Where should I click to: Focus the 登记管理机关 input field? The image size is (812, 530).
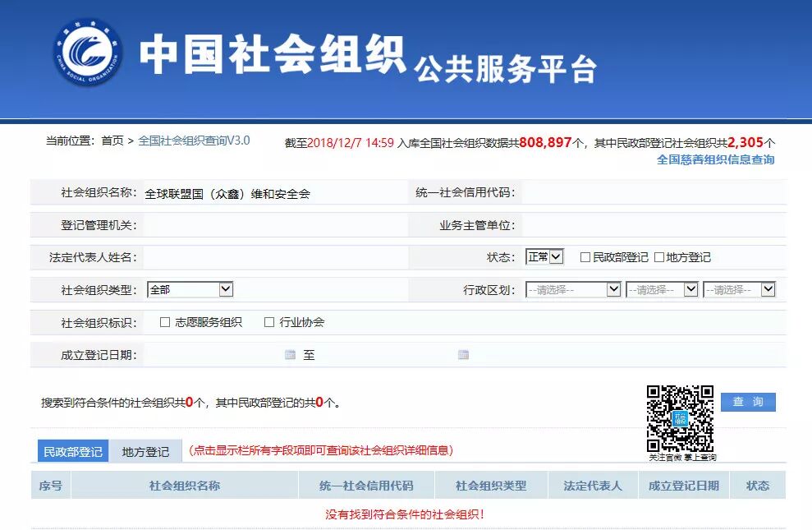click(x=276, y=225)
